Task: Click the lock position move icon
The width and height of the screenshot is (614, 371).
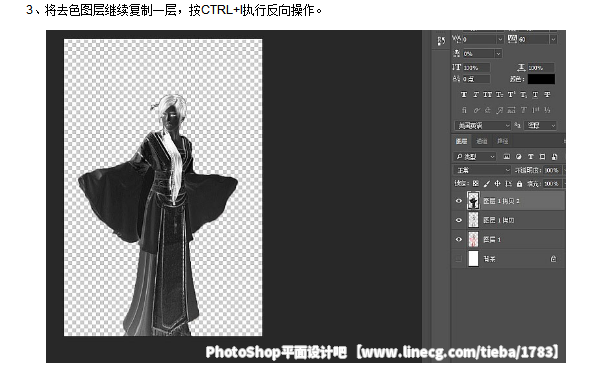Action: [497, 183]
